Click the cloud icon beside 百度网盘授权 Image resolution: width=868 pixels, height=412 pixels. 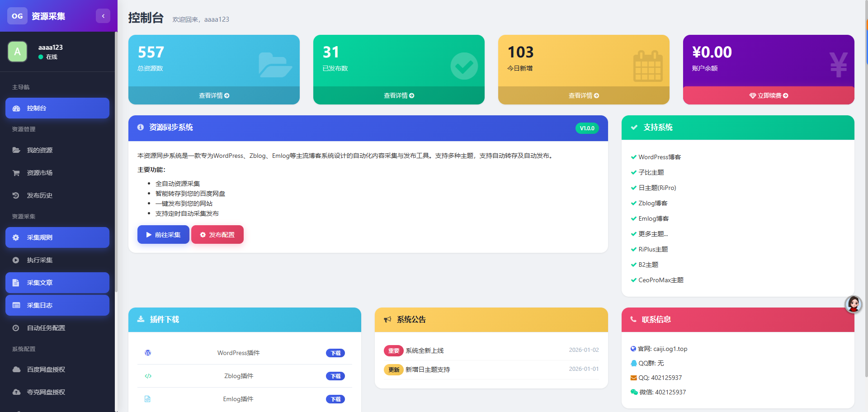pos(16,369)
